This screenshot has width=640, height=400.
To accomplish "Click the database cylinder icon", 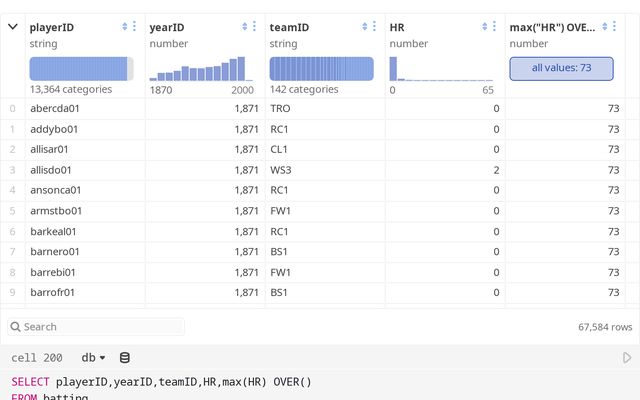I will [125, 357].
